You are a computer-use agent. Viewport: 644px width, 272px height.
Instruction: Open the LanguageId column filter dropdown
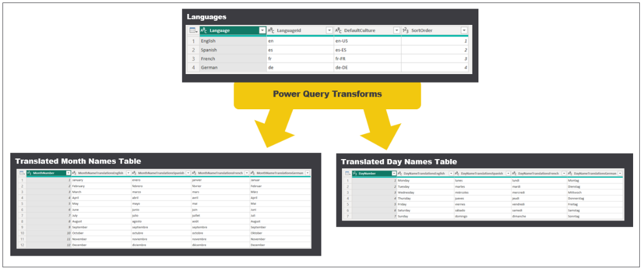(x=329, y=30)
